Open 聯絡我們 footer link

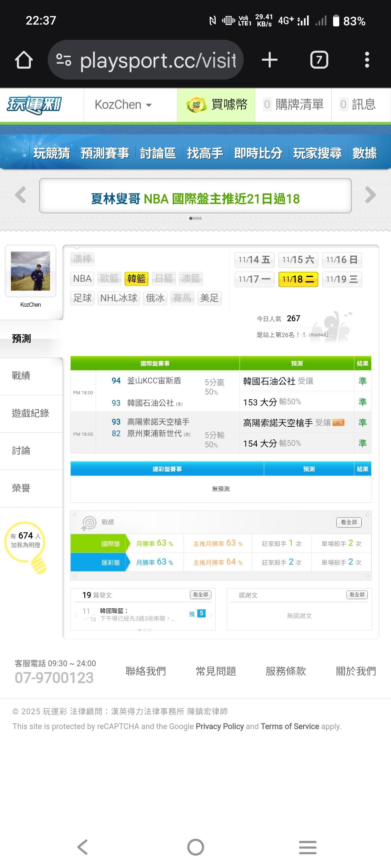146,671
